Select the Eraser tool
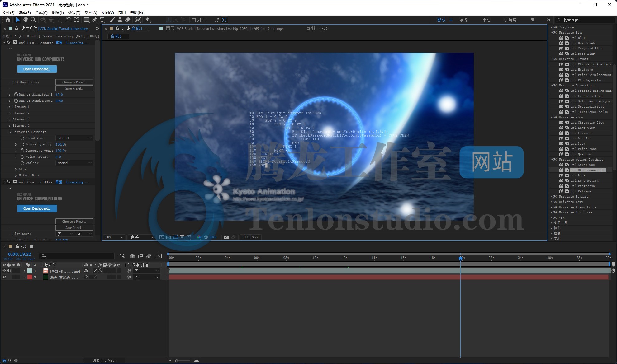617x364 pixels. 128,20
